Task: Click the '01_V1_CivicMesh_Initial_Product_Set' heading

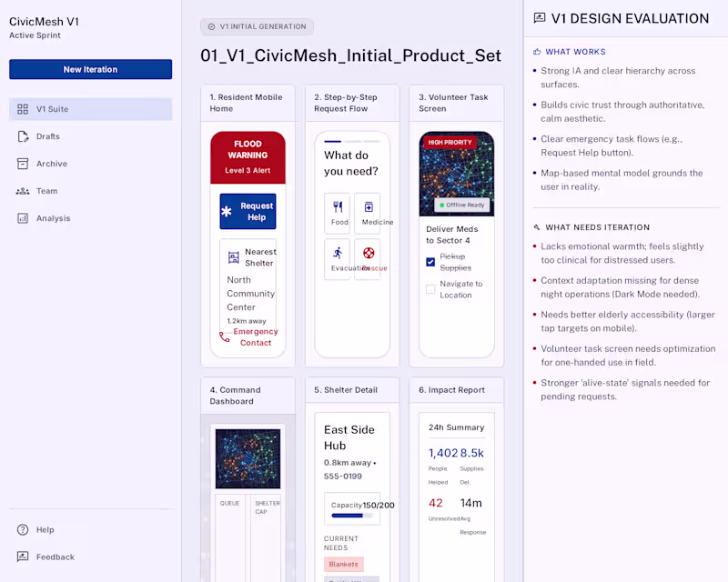Action: [x=350, y=55]
